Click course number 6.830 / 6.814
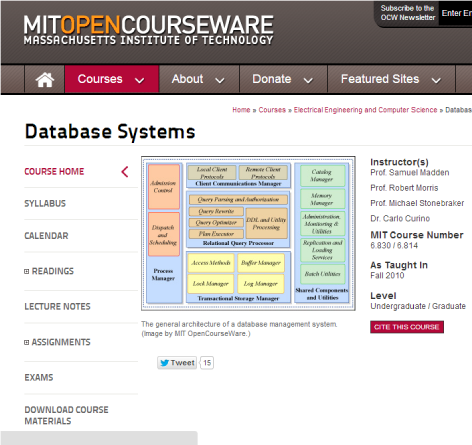This screenshot has height=445, width=472. click(x=394, y=245)
